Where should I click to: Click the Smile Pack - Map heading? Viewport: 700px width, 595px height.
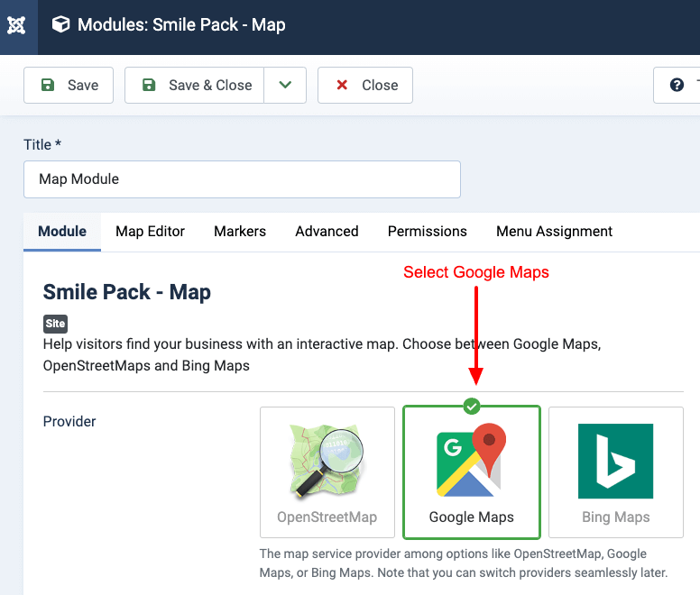(127, 293)
